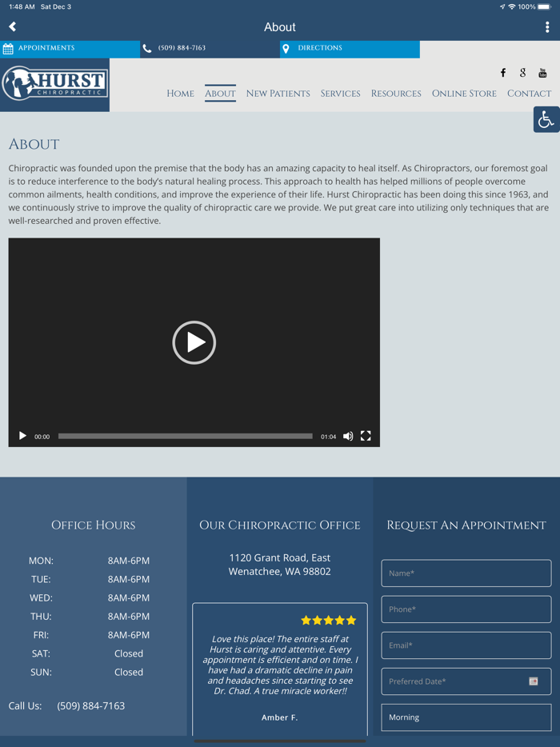Click the video progress bar
This screenshot has height=747, width=560.
[x=186, y=436]
